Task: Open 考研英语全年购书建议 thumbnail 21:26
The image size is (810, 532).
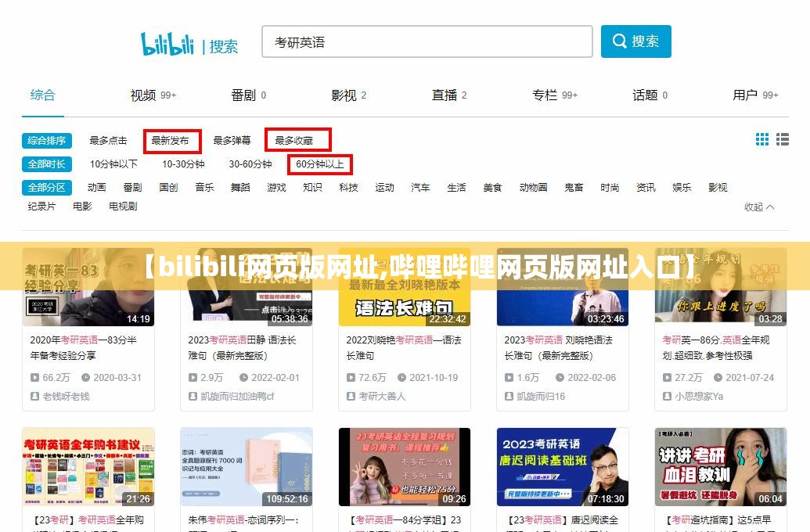Action: pyautogui.click(x=88, y=467)
